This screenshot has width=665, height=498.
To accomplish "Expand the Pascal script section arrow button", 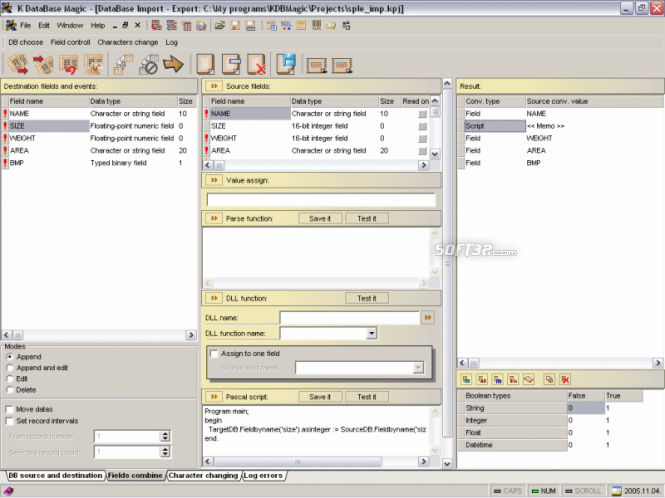I will [x=214, y=397].
